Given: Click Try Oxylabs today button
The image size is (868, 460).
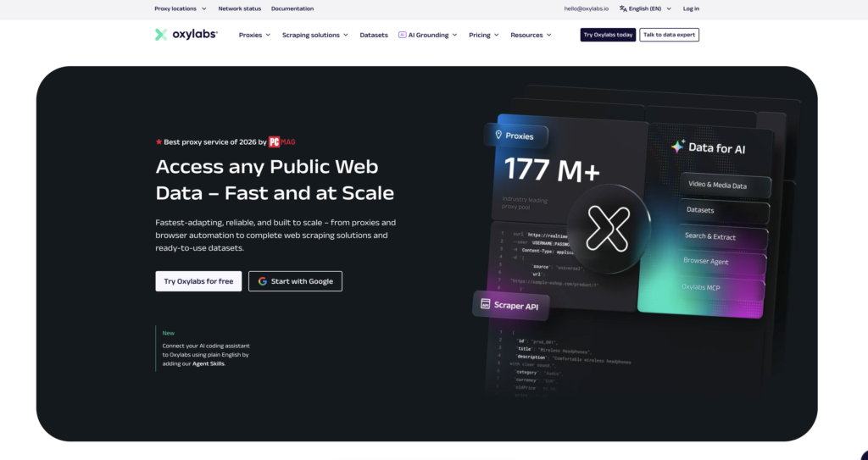Looking at the screenshot, I should [x=608, y=35].
